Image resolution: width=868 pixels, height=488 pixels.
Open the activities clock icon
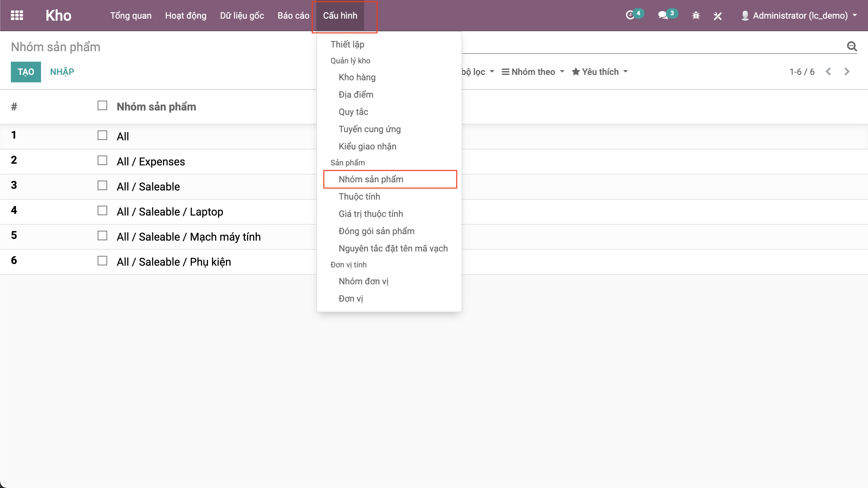[630, 15]
